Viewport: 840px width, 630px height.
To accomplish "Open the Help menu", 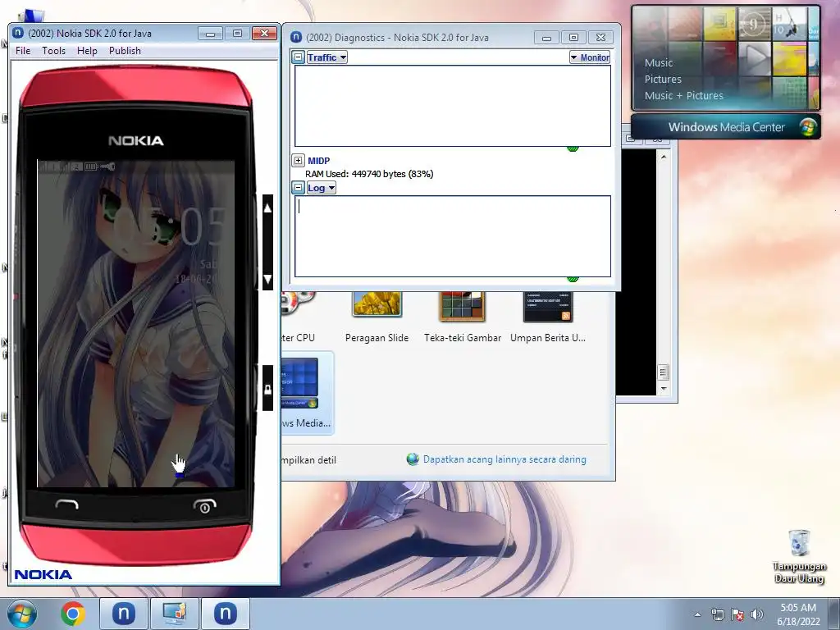I will pyautogui.click(x=87, y=50).
